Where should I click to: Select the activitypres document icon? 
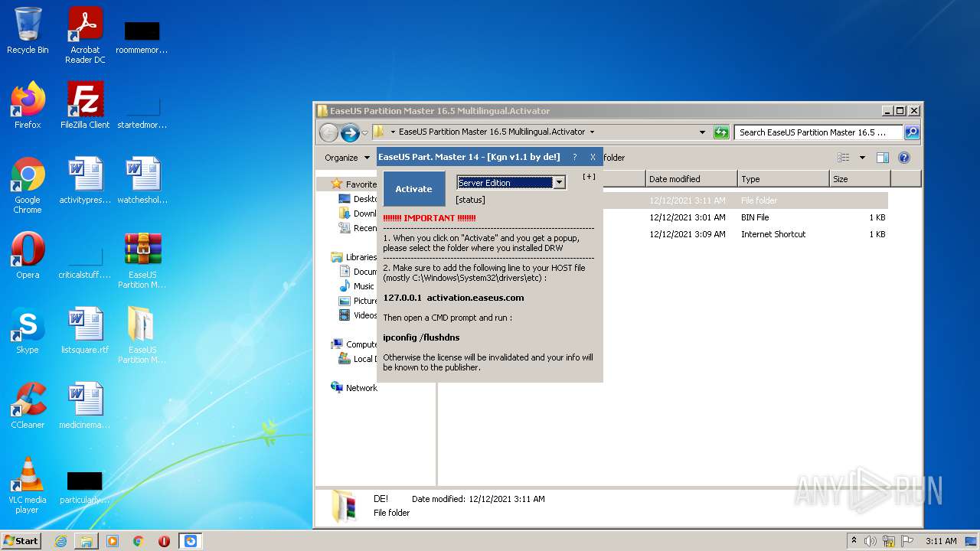point(85,181)
